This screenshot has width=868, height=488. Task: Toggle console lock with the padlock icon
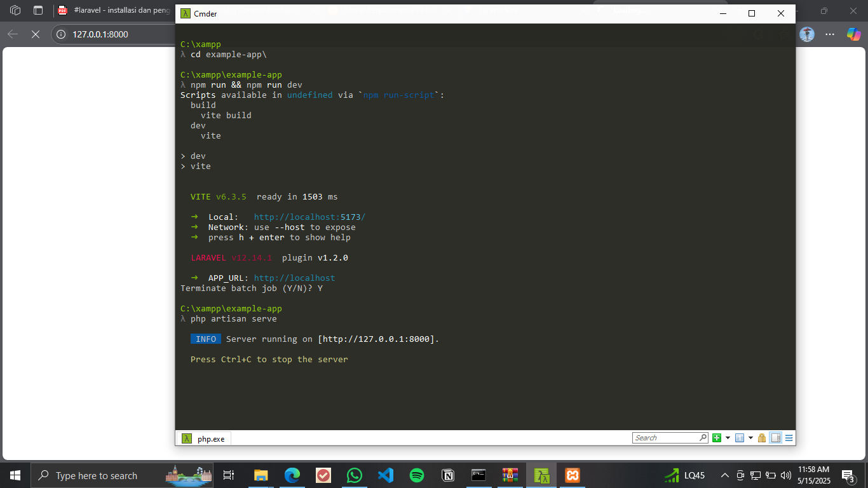(x=761, y=437)
